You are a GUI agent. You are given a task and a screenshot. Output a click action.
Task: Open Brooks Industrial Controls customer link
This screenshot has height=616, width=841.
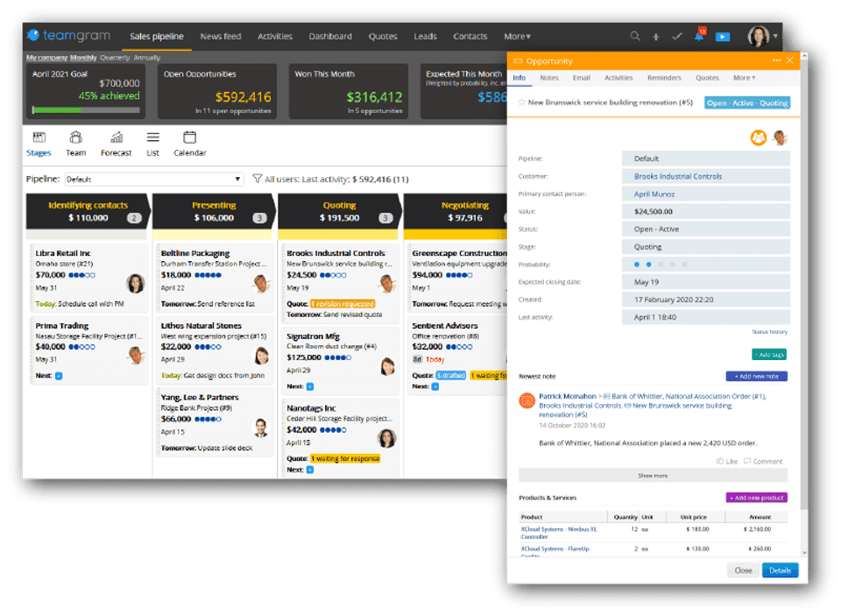click(677, 176)
